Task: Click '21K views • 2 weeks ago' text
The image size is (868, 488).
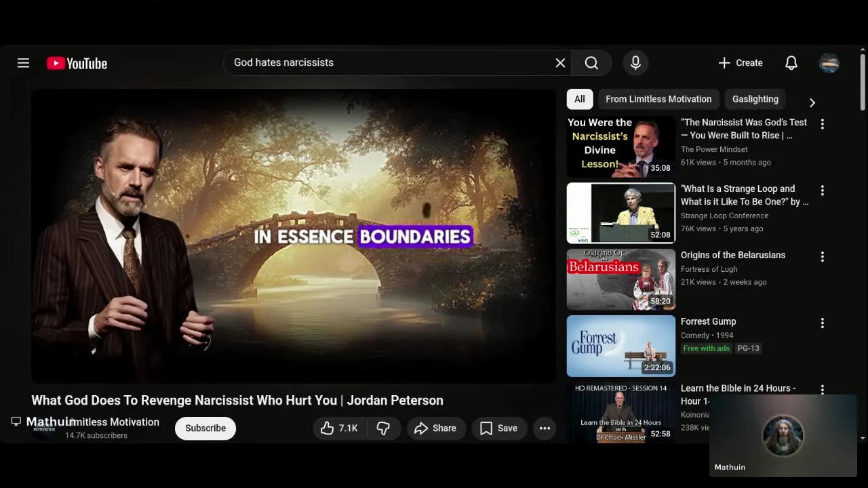Action: point(724,283)
